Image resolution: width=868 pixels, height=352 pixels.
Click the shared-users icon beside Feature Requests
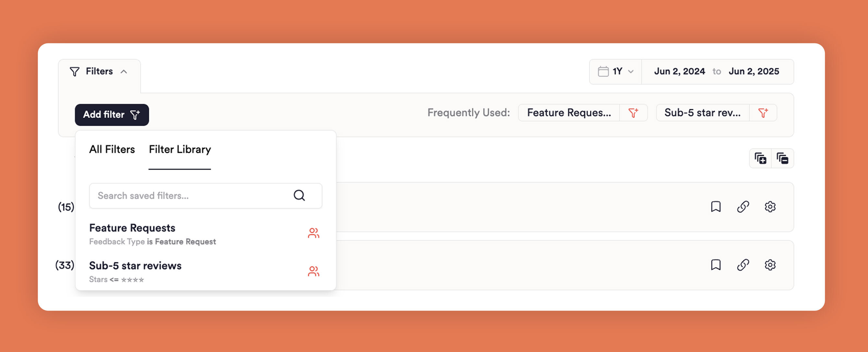pos(313,233)
